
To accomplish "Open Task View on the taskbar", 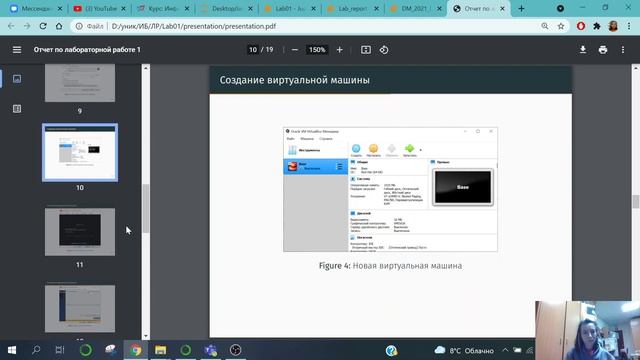I will 60,350.
